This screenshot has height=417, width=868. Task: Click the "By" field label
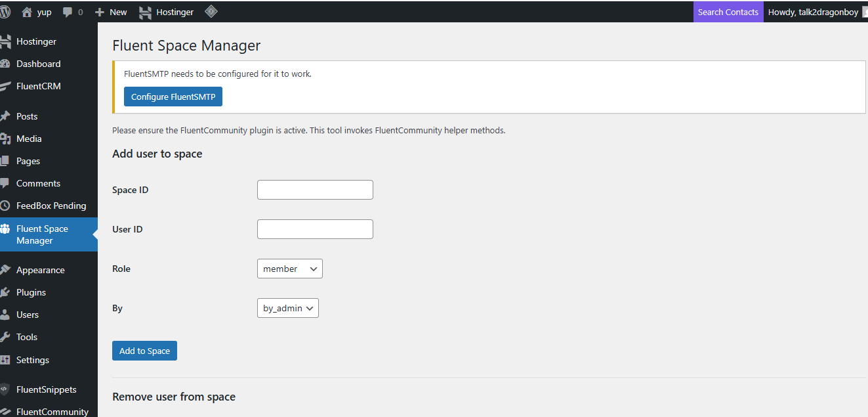point(117,308)
